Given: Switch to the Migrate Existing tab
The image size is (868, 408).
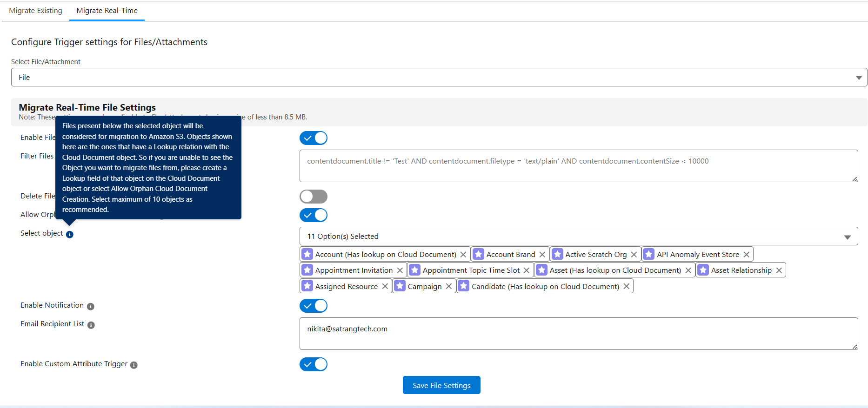Looking at the screenshot, I should (x=35, y=11).
